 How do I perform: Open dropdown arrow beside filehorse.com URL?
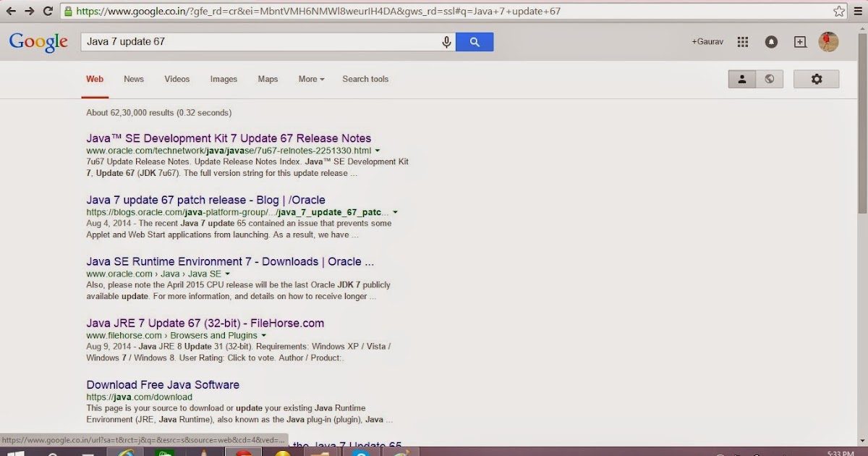(x=263, y=336)
